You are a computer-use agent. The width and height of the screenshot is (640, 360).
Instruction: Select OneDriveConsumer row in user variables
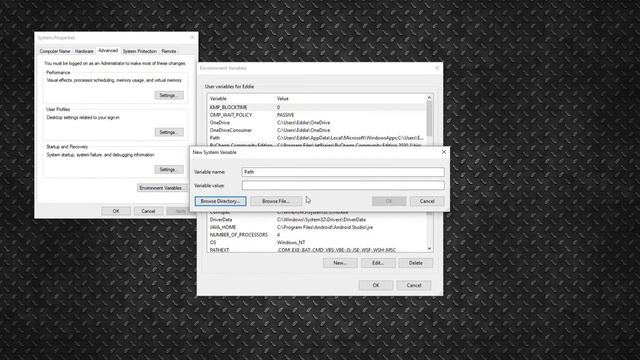pos(317,130)
